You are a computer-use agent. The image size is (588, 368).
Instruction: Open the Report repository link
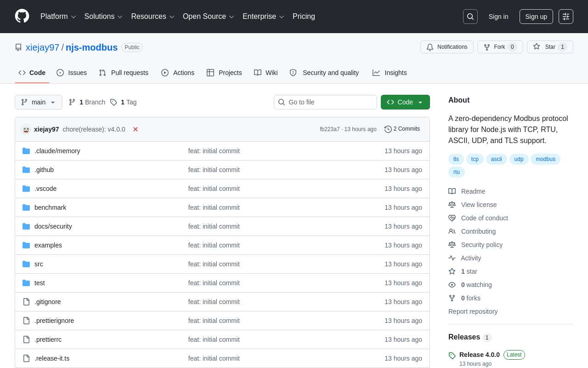pos(473,311)
